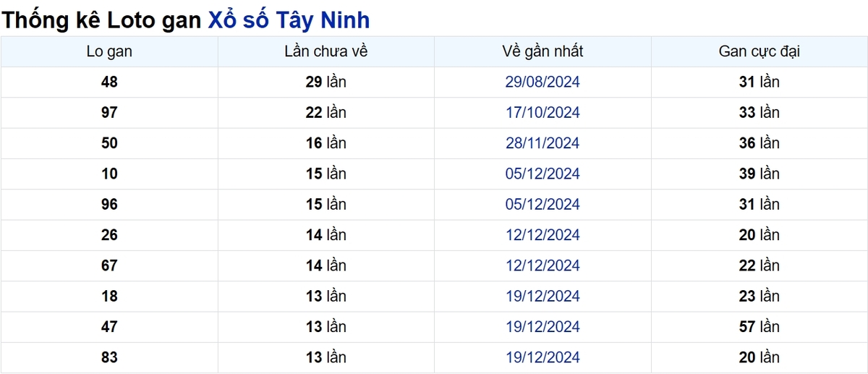Open date 05/12/2024 in row 10
Viewport: 868px width, 374px height.
542,174
